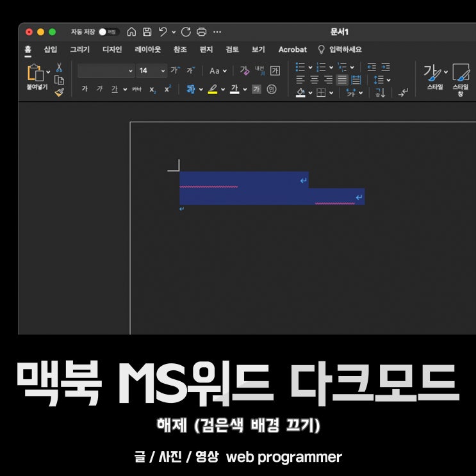Click the Copy icon

59,80
